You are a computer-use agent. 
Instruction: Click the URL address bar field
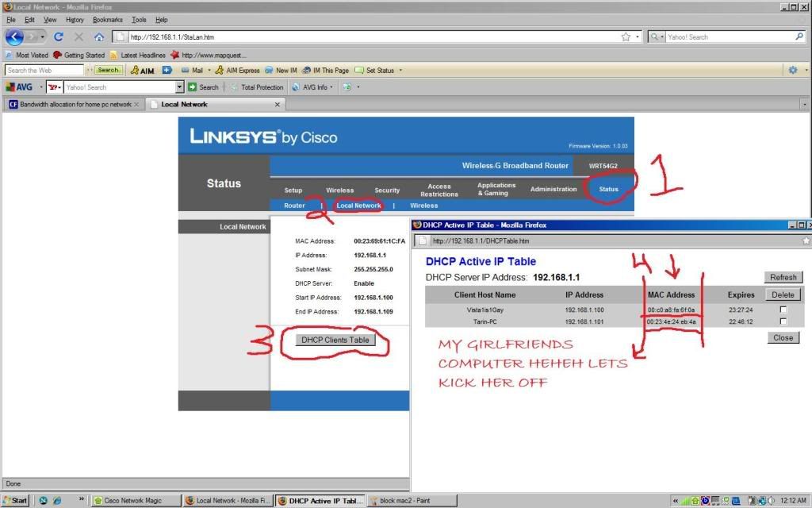(x=365, y=37)
